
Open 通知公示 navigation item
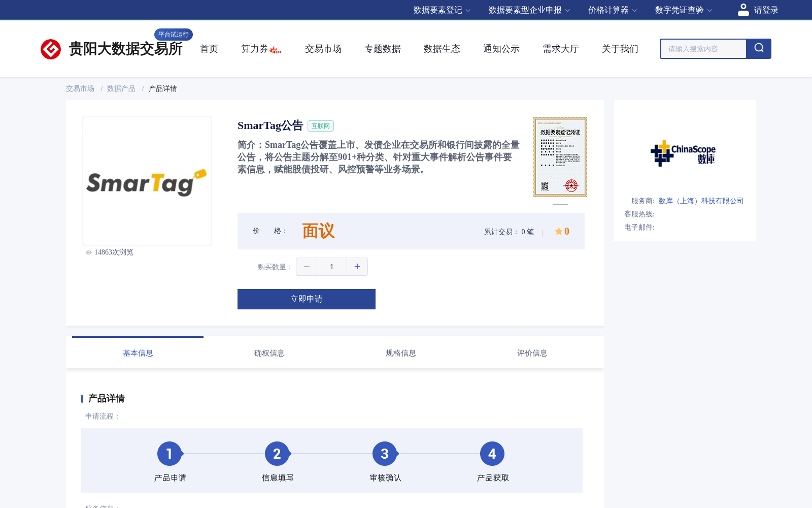pos(501,49)
